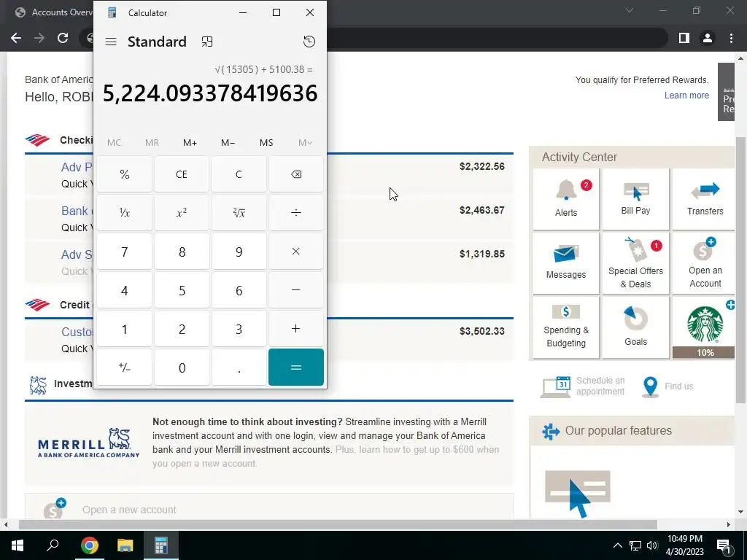Image resolution: width=747 pixels, height=560 pixels.
Task: Click the Find us location link
Action: (667, 386)
